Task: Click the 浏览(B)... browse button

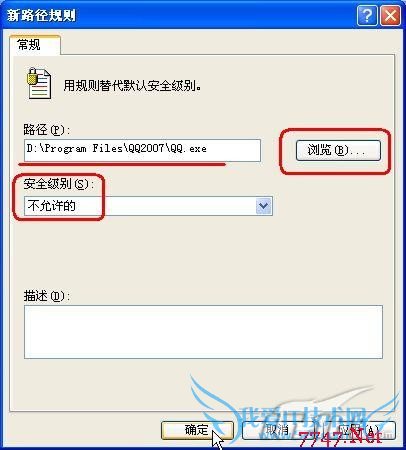Action: pyautogui.click(x=338, y=150)
